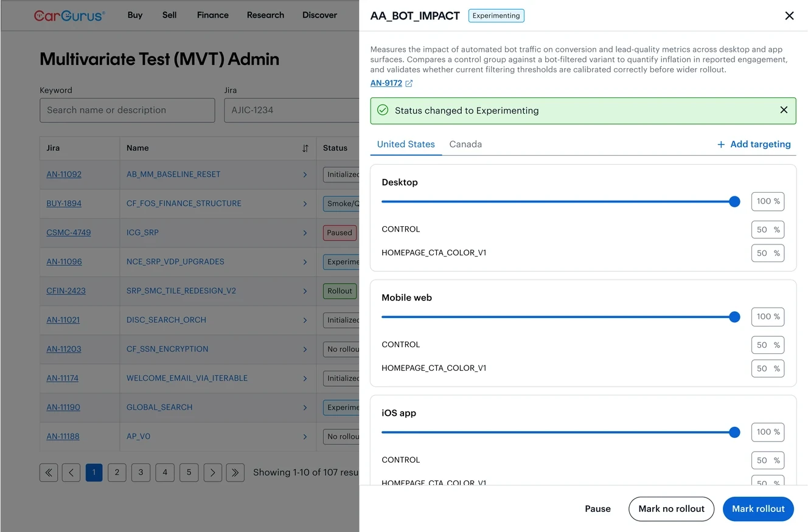Go to results page 3

point(141,472)
